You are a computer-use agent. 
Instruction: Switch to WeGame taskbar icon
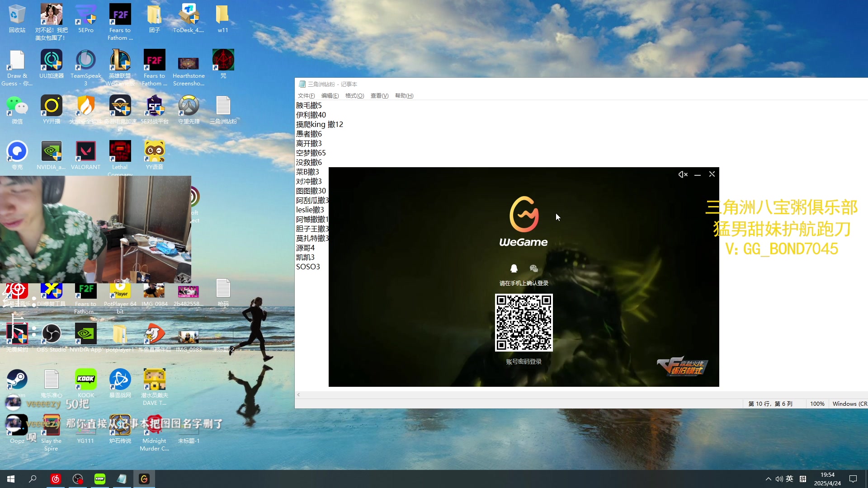click(x=144, y=479)
